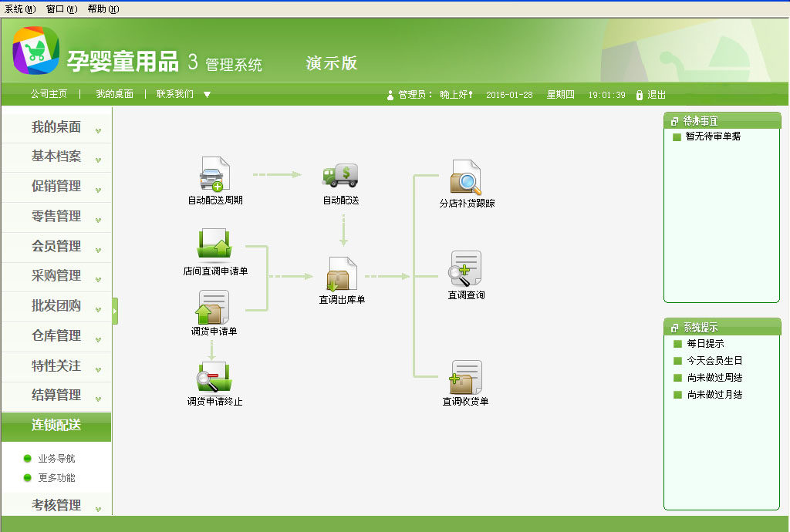
Task: Expand the 促销管理 sidebar section
Action: coord(56,187)
